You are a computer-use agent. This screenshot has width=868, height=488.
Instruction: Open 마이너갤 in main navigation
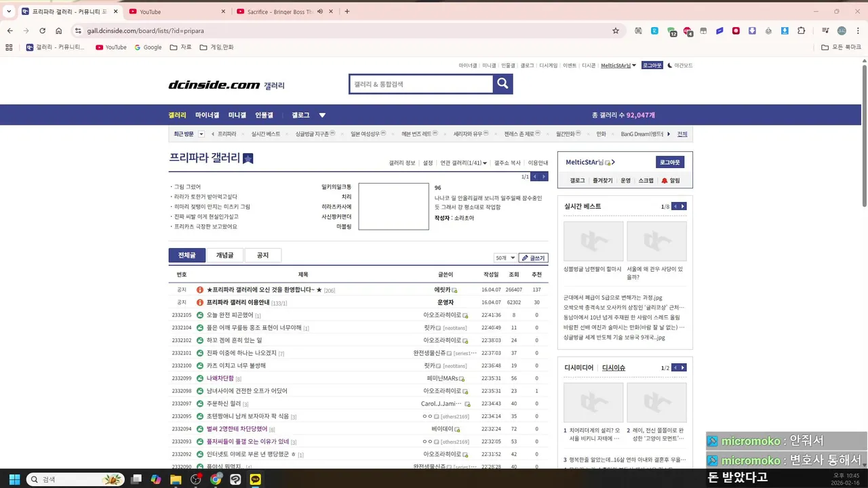[x=208, y=115]
